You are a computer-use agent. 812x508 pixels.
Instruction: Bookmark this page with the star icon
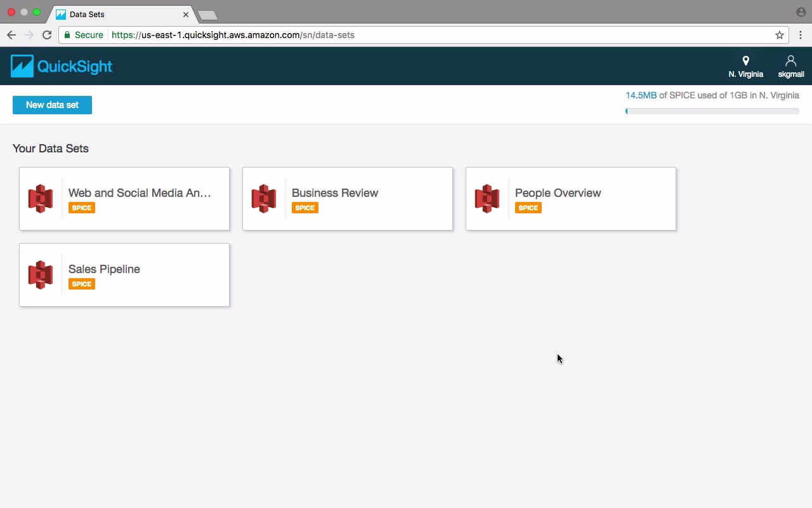pos(780,35)
